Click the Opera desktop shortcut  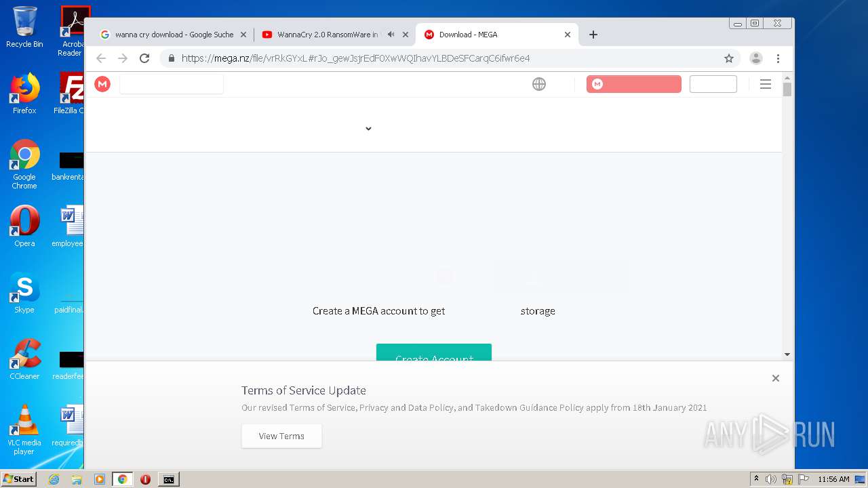[x=24, y=226]
